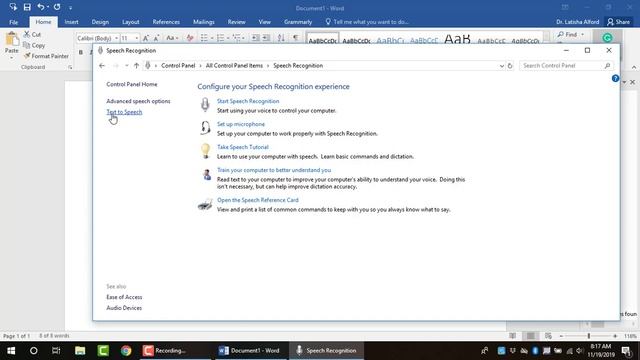Open the Layout ribbon tab

(x=131, y=22)
